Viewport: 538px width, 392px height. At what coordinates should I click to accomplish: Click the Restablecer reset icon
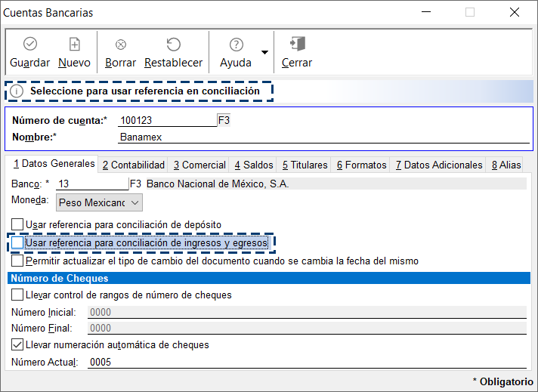click(173, 45)
